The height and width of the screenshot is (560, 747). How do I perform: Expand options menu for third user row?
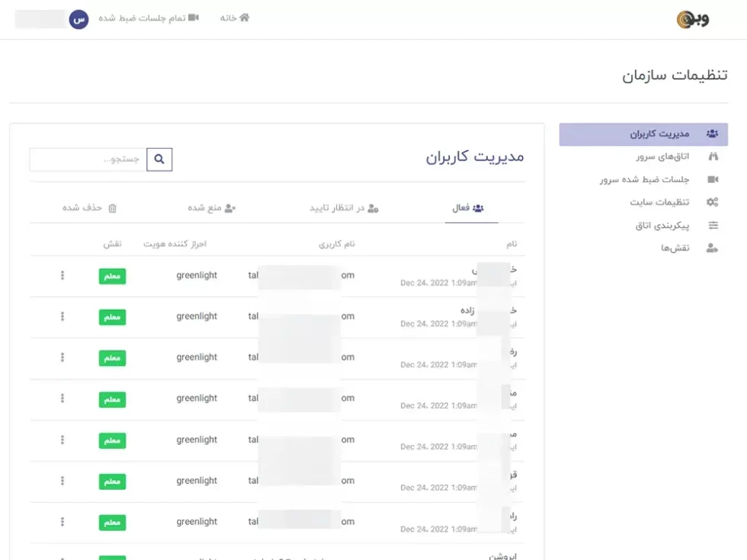click(x=63, y=357)
